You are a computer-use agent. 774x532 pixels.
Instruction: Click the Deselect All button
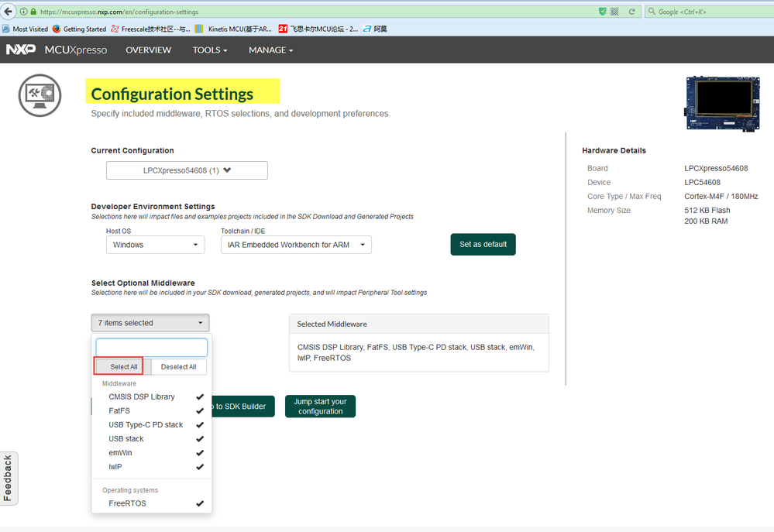tap(178, 367)
